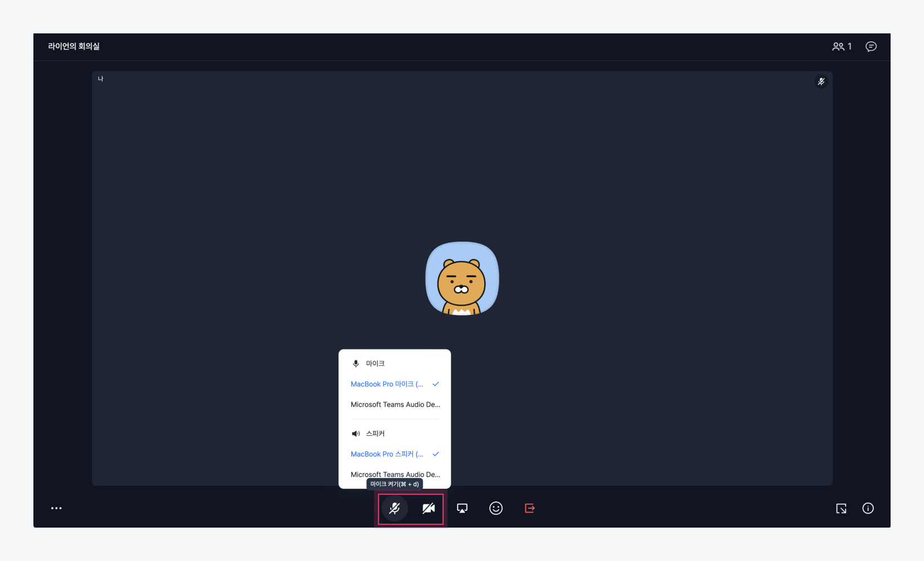Image resolution: width=924 pixels, height=561 pixels.
Task: Click the 나 label on video tile
Action: pos(101,79)
